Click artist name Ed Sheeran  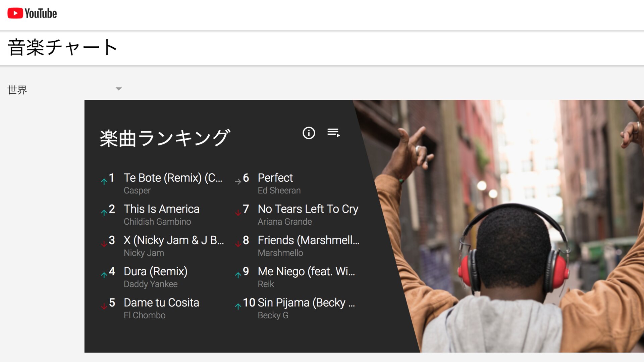[279, 190]
